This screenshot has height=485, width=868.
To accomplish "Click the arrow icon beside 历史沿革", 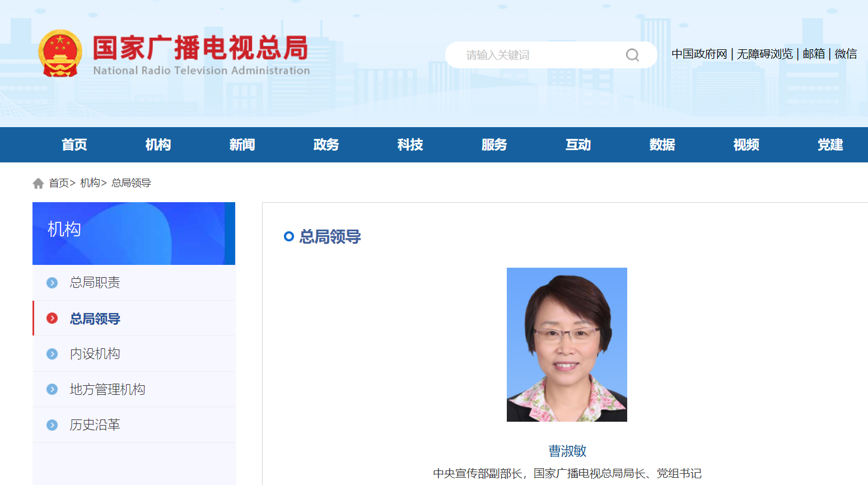I will tap(52, 425).
